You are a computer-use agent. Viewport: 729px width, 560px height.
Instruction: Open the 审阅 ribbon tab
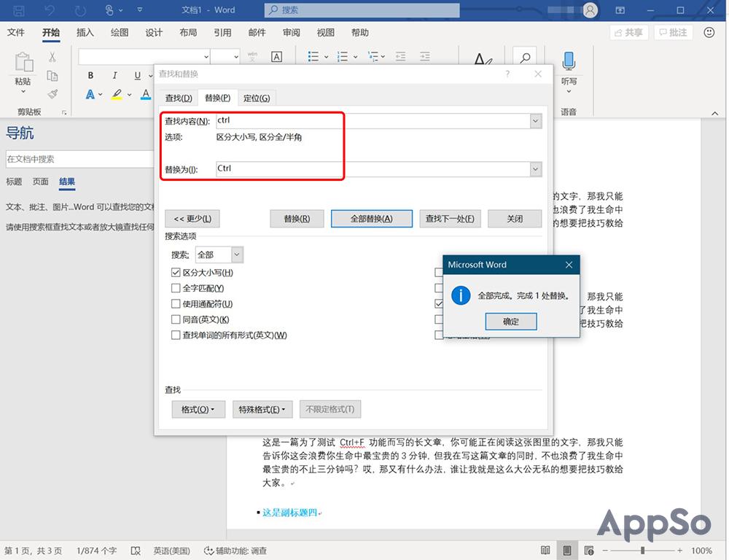[x=292, y=33]
